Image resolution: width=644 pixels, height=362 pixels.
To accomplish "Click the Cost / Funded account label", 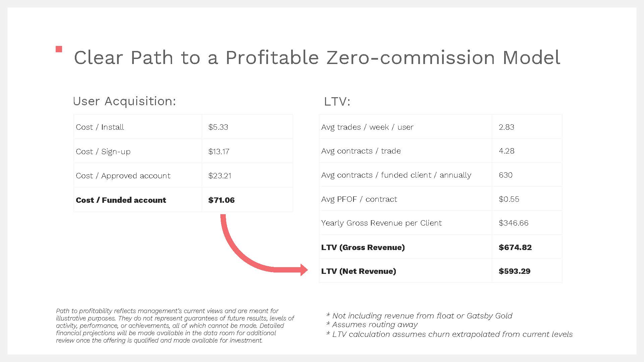I will tap(121, 200).
